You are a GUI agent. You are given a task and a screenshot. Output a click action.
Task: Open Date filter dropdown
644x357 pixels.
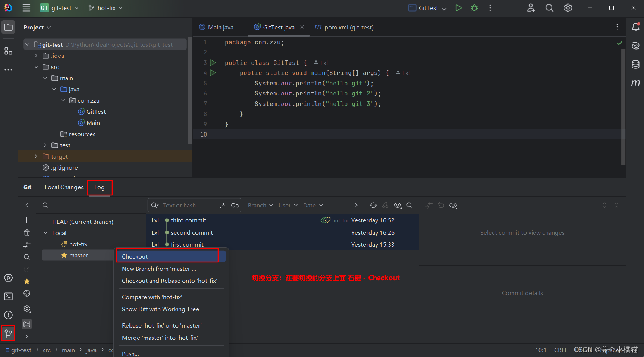[x=313, y=205]
